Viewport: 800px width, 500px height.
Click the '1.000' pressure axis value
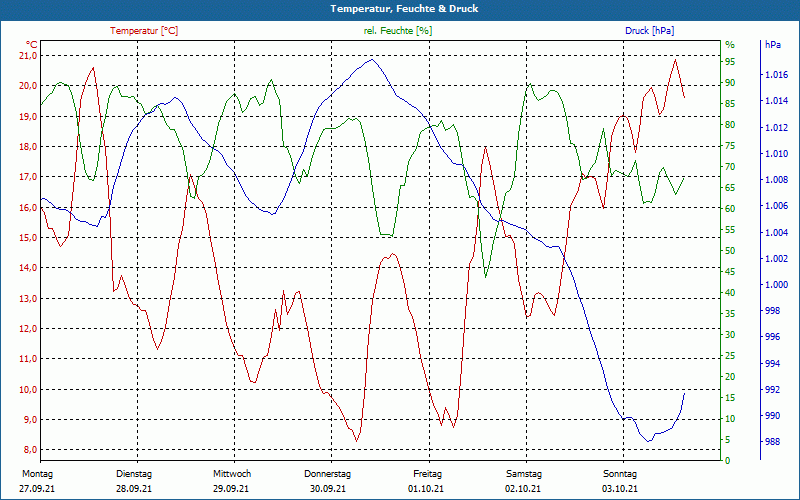click(x=776, y=284)
